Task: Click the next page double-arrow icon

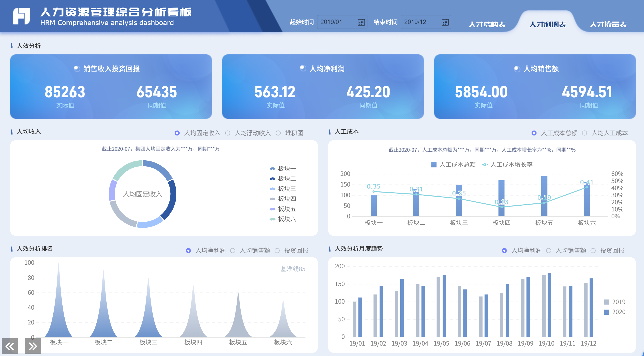Action: pos(33,346)
